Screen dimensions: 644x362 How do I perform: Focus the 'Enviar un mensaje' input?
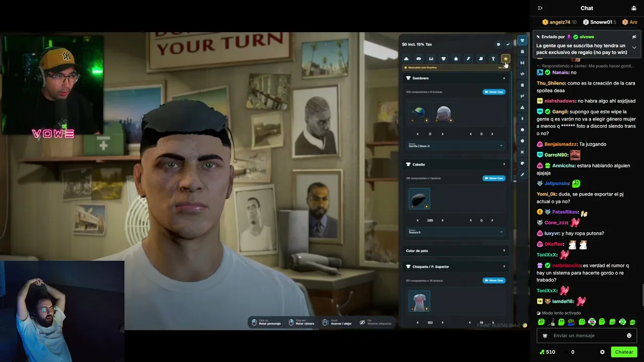coord(587,335)
